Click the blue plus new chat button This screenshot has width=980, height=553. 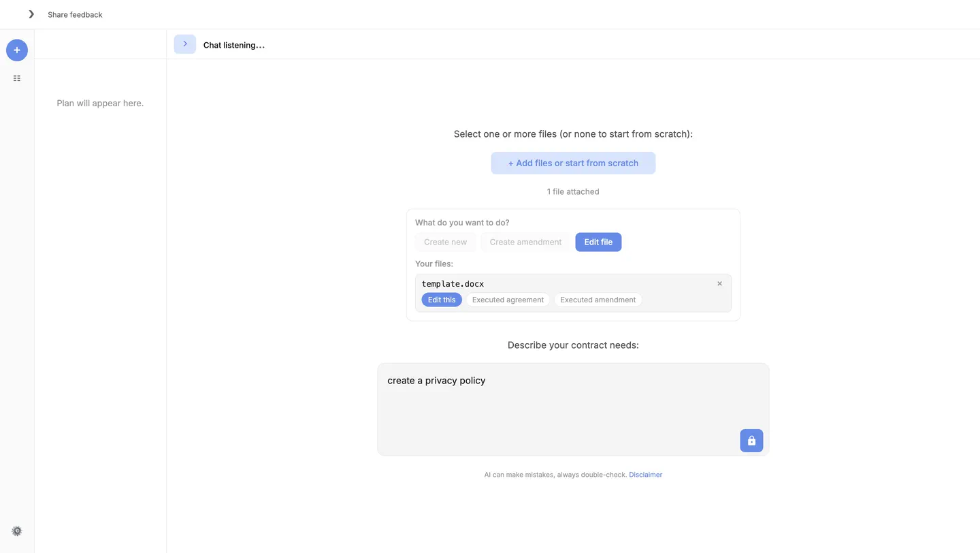point(17,50)
